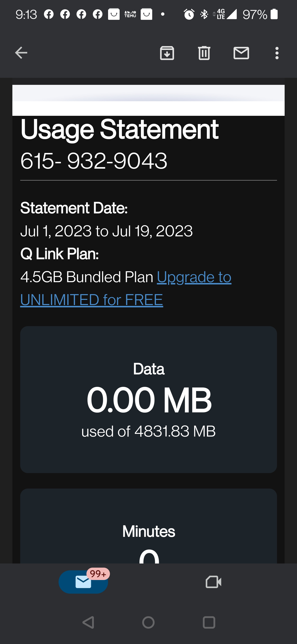Image resolution: width=297 pixels, height=644 pixels.
Task: Tap the alarm clock status icon
Action: (189, 14)
